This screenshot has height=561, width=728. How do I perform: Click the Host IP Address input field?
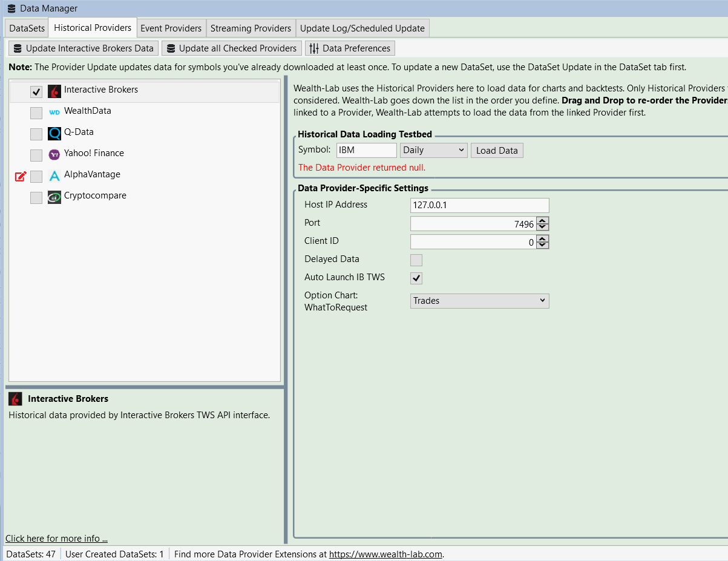(x=480, y=205)
